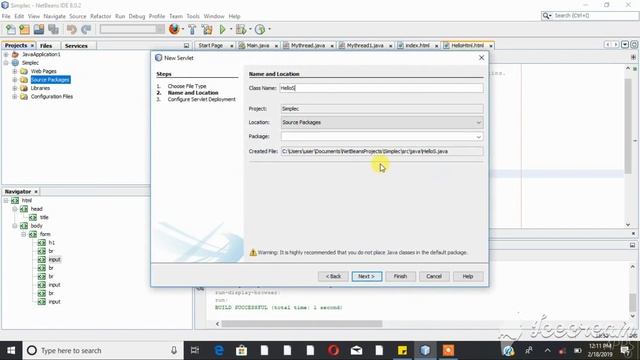The height and width of the screenshot is (360, 640).
Task: Click the Sticky Notes taskbar icon
Action: (402, 350)
